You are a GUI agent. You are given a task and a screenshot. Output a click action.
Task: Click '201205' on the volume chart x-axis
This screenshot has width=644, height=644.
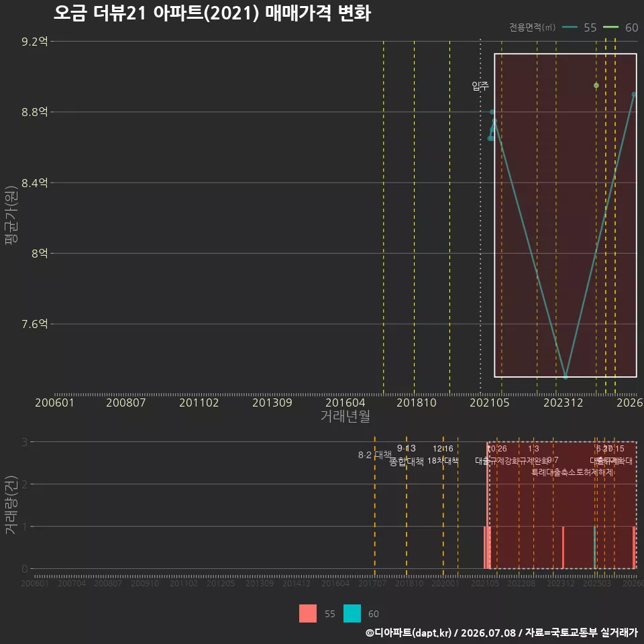pos(221,583)
